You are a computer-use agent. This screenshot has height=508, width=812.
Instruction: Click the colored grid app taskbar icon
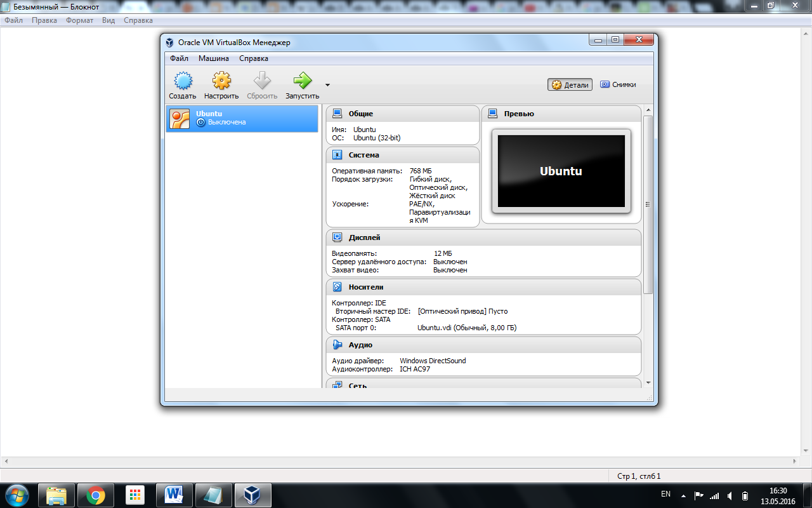tap(135, 495)
